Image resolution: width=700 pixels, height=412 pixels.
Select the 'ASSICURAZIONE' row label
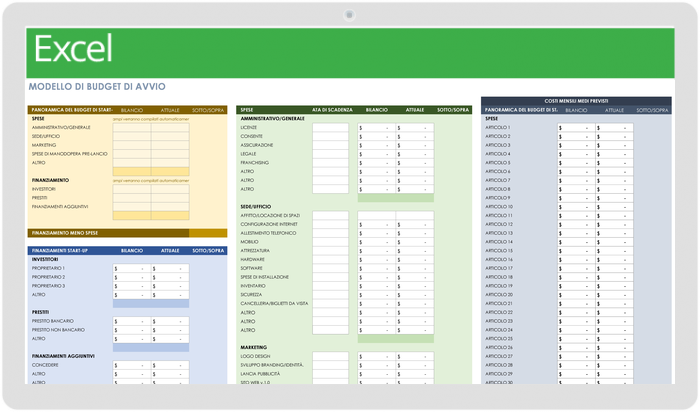pyautogui.click(x=257, y=145)
